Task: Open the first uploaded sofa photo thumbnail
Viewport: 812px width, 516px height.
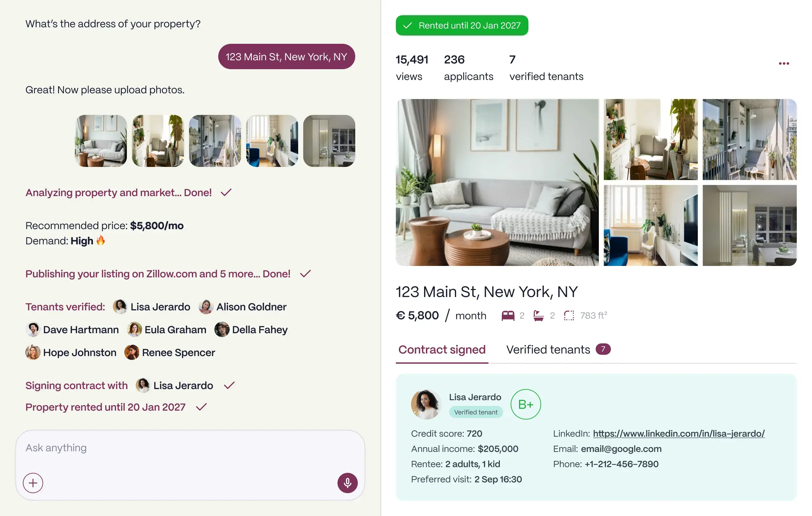Action: coord(101,141)
